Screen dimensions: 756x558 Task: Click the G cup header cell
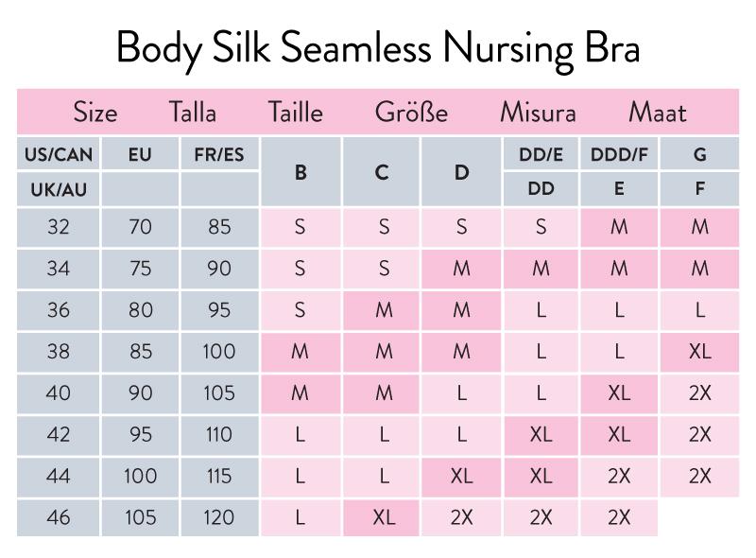pyautogui.click(x=699, y=155)
